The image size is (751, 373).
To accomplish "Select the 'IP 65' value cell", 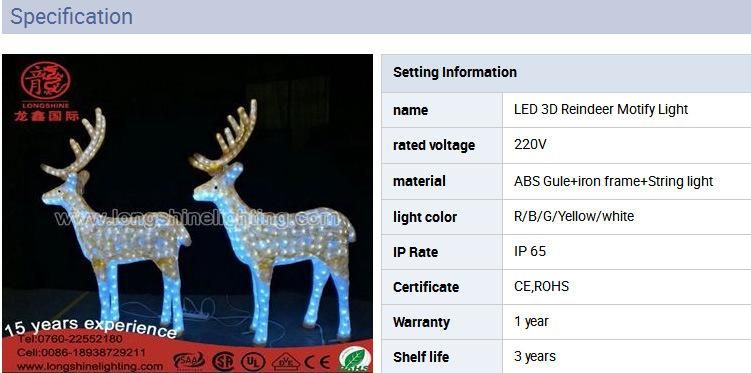I will point(626,252).
